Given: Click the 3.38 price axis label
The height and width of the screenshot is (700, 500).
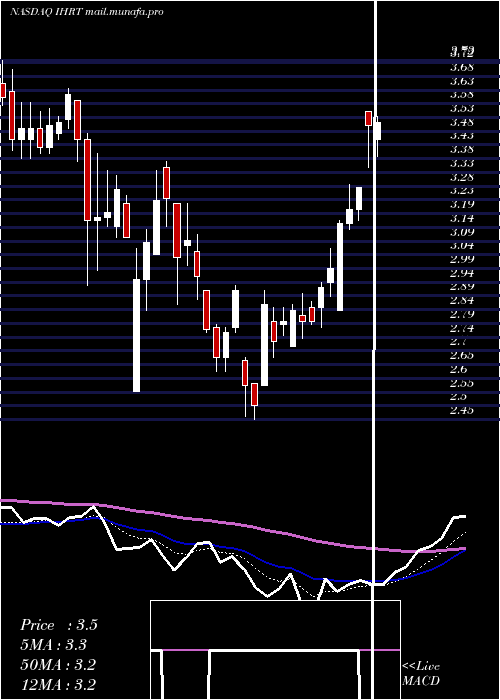Looking at the screenshot, I should coord(462,150).
